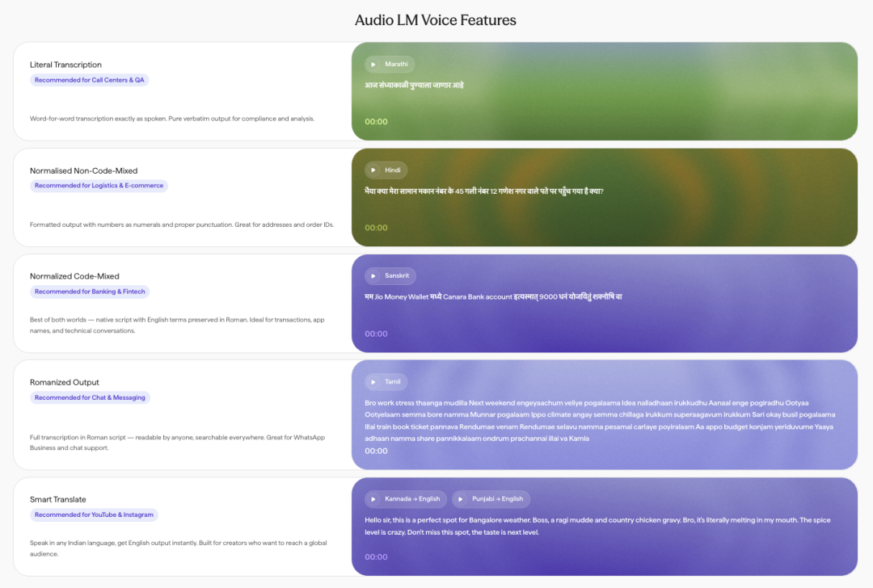Screen dimensions: 873x588
Task: Click 'Word-for-word transcription exactly as spoken' description
Action: [172, 119]
